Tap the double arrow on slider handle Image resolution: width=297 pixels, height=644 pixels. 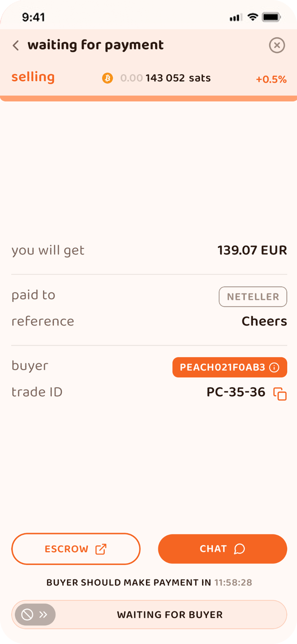click(43, 615)
